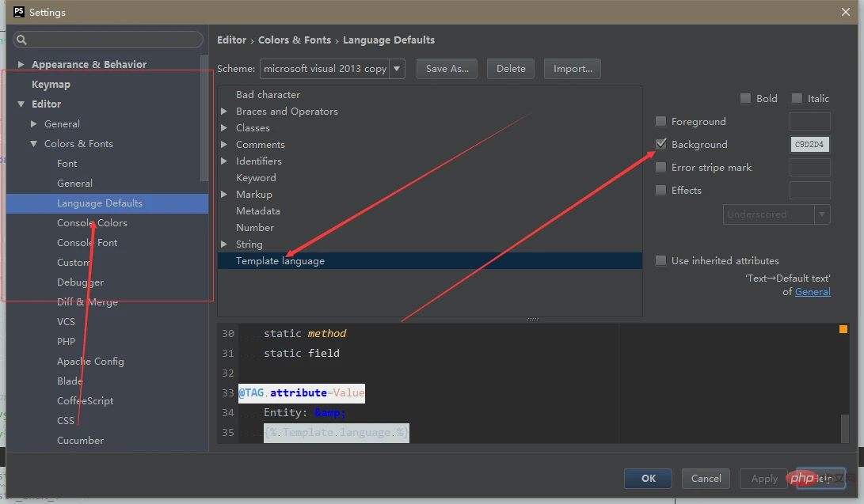This screenshot has height=504, width=864.
Task: Expand Braces and Operators
Action: [224, 111]
